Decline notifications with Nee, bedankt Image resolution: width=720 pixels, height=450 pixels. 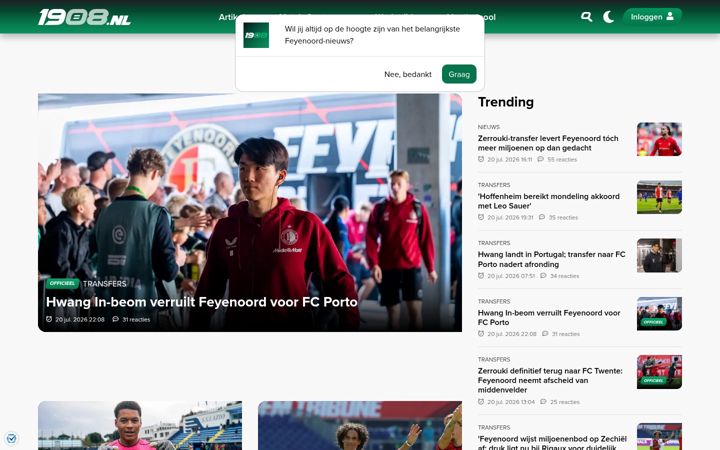(408, 74)
